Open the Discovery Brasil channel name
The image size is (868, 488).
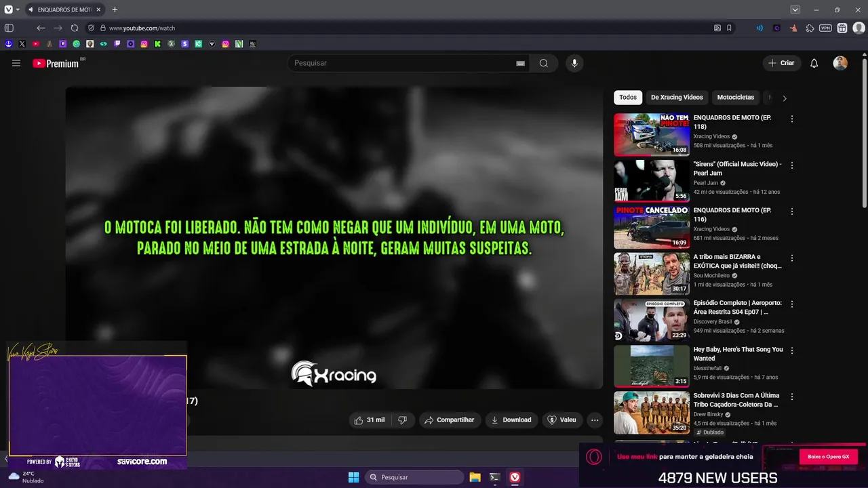click(713, 322)
